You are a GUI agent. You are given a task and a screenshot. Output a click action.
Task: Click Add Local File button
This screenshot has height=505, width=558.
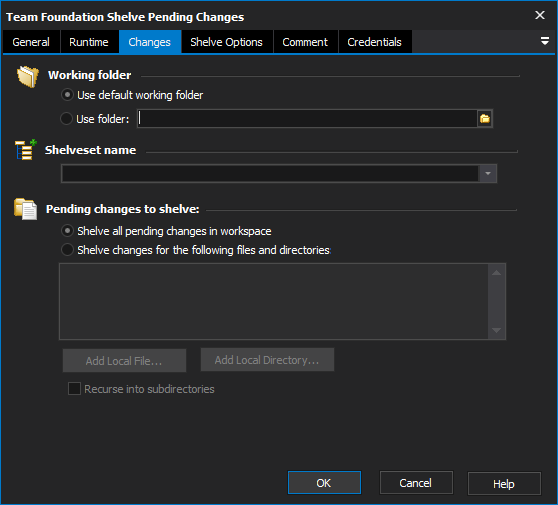[x=124, y=361]
